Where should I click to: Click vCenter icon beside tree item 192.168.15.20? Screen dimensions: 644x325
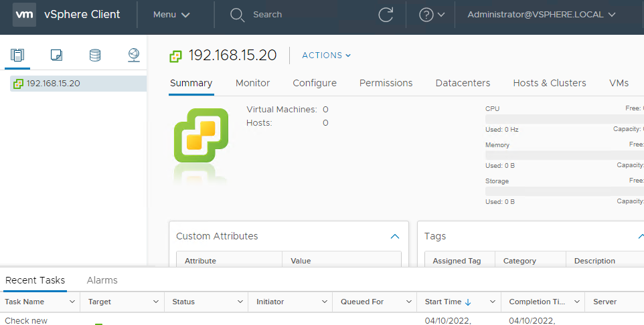(18, 84)
